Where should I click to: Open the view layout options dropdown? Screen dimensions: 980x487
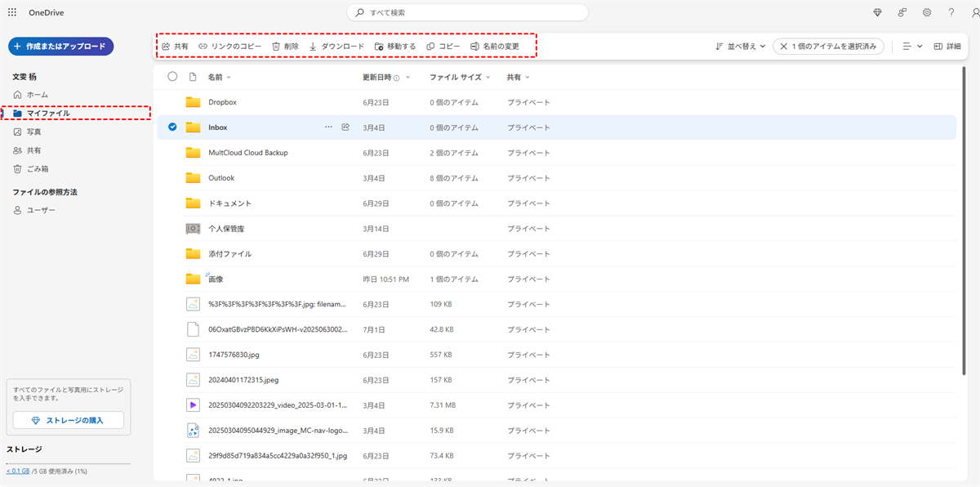[x=912, y=47]
